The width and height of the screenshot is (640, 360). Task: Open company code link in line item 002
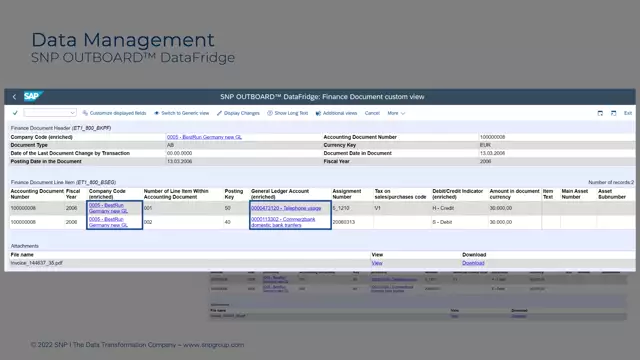tap(109, 222)
